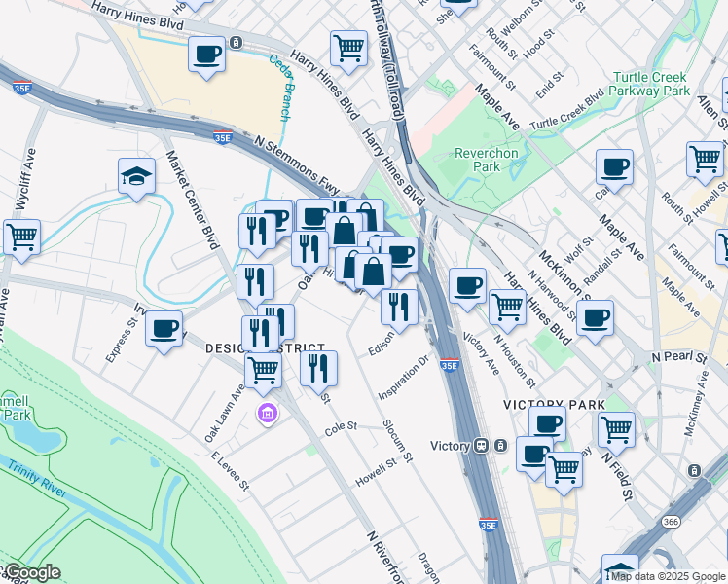Open the shopping cart marker near N Houston St
The height and width of the screenshot is (584, 728).
click(507, 307)
